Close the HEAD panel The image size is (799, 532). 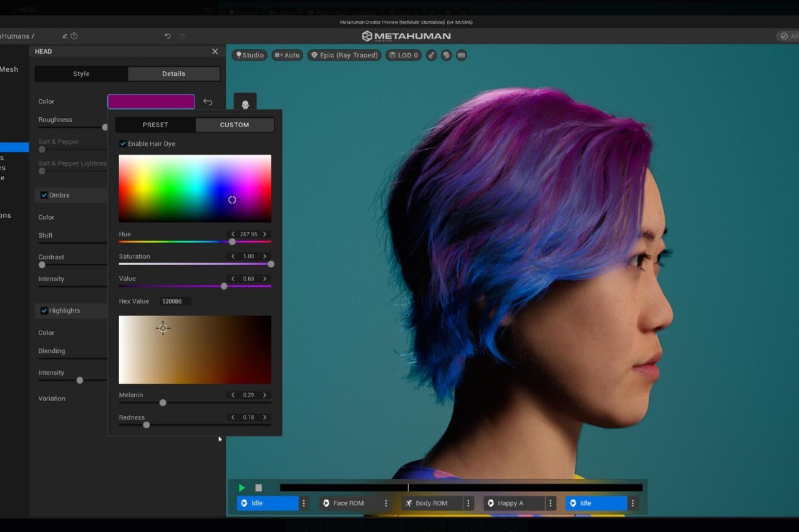pyautogui.click(x=215, y=51)
